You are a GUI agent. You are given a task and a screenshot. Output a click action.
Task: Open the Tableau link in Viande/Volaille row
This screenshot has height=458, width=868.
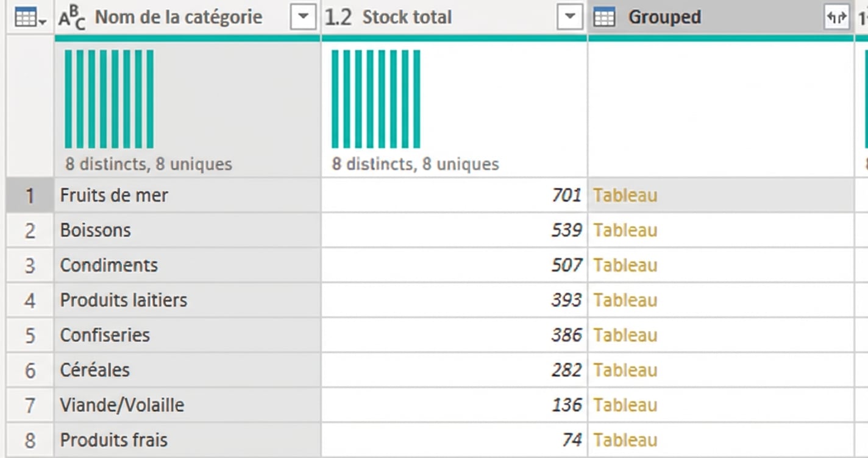pyautogui.click(x=625, y=405)
